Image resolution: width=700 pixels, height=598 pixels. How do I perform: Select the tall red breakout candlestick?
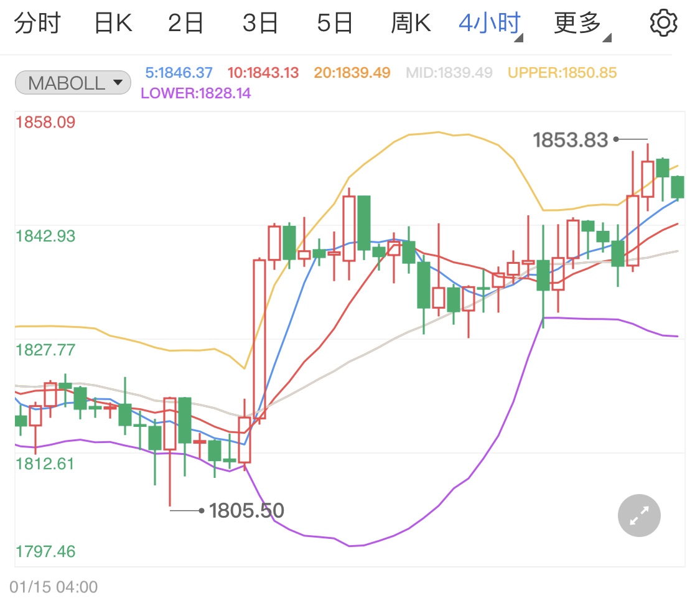[x=259, y=339]
